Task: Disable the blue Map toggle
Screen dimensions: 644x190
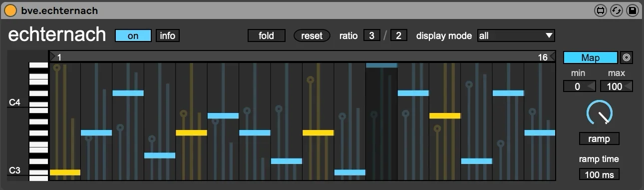Action: click(591, 57)
